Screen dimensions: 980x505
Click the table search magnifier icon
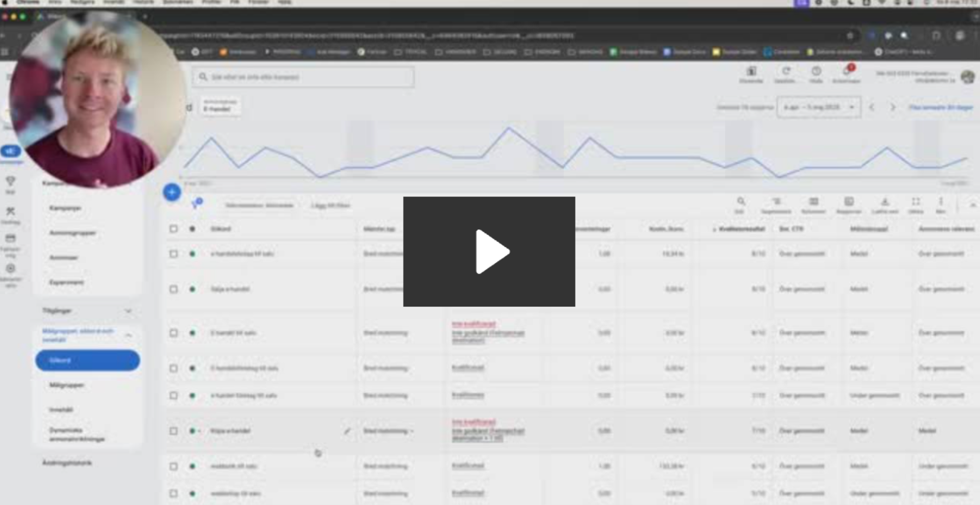740,202
